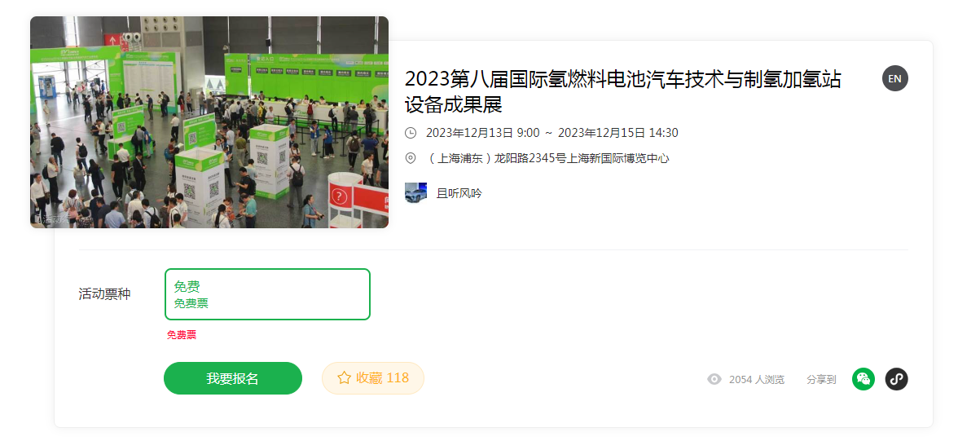This screenshot has height=441, width=980.
Task: Click the 分享到 label
Action: pos(821,380)
